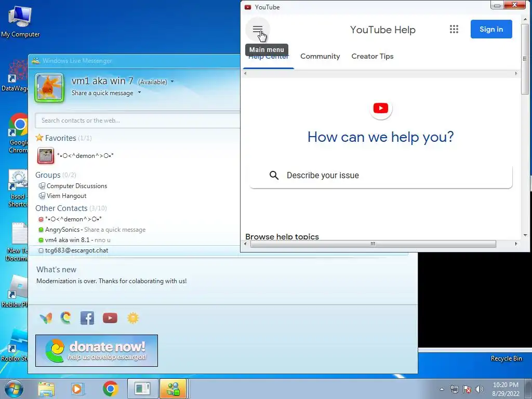Click the volume speaker tray icon
Viewport: 532px width, 399px height.
click(480, 389)
